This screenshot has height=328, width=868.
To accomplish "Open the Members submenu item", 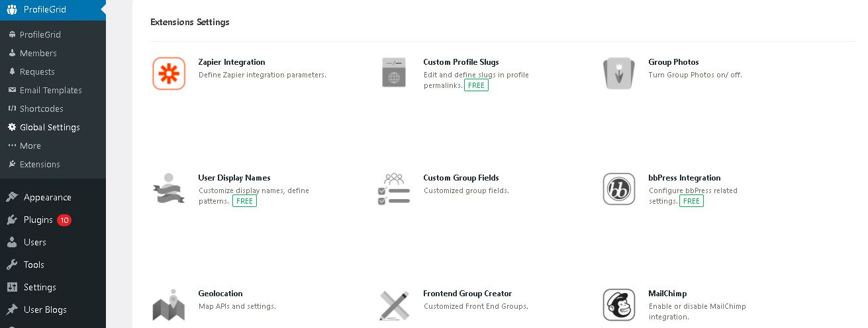I will (x=38, y=53).
